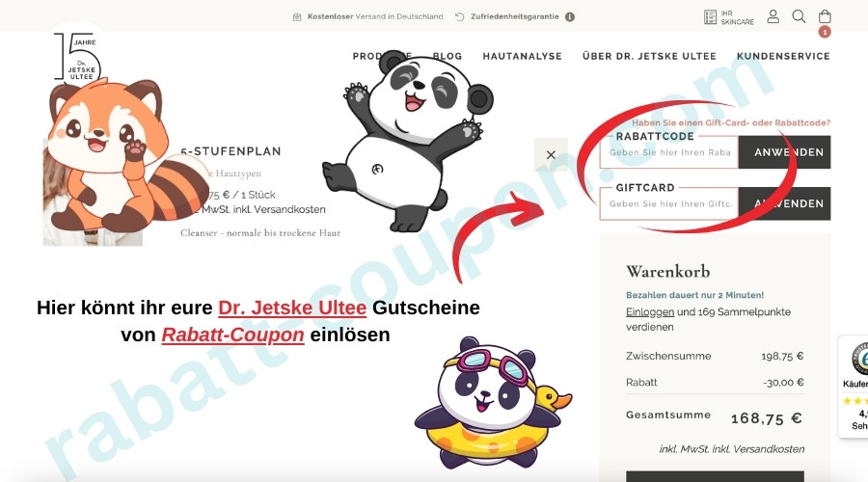
Task: Click the free shipping package icon
Action: pos(297,16)
